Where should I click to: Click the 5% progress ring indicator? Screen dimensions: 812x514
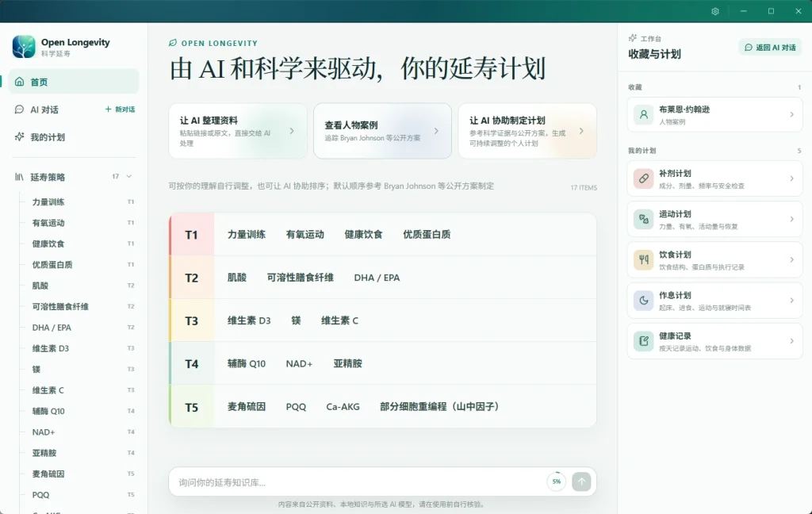tap(556, 482)
